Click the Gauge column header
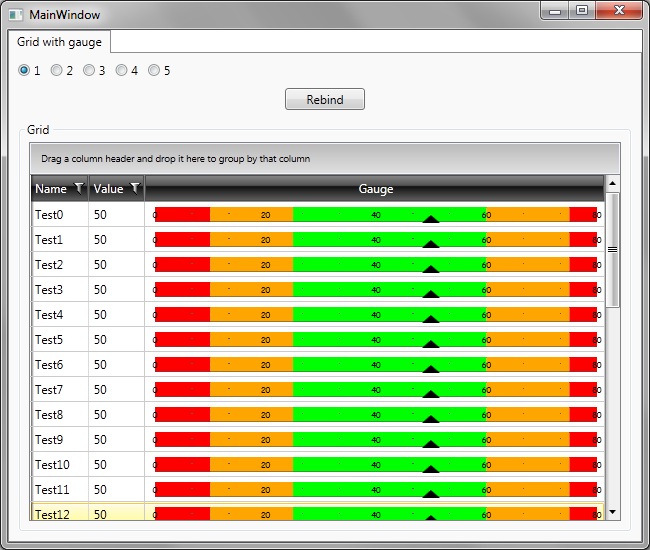This screenshot has height=550, width=650. click(x=376, y=189)
